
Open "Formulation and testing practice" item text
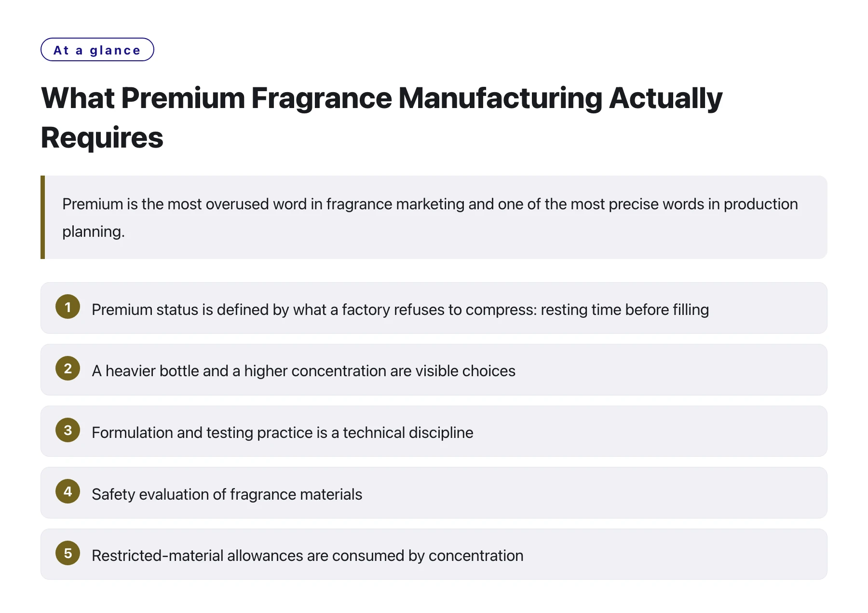coord(283,433)
